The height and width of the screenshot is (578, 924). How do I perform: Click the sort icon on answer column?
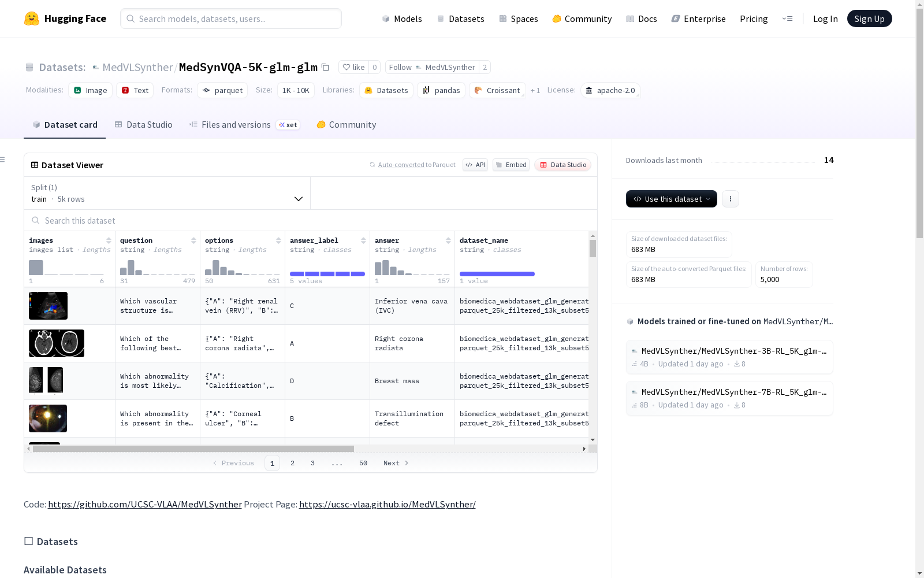click(448, 240)
